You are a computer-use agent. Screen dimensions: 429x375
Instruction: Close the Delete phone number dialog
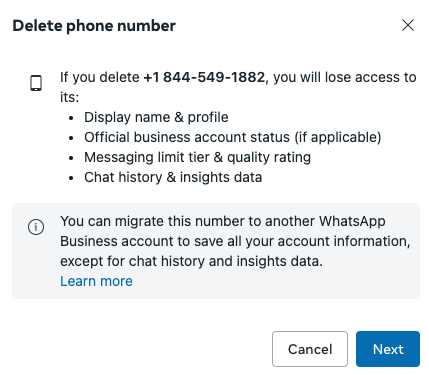(408, 25)
